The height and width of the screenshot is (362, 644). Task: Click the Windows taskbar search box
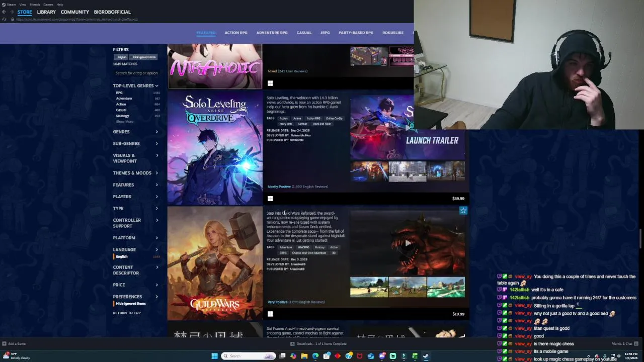pyautogui.click(x=249, y=356)
